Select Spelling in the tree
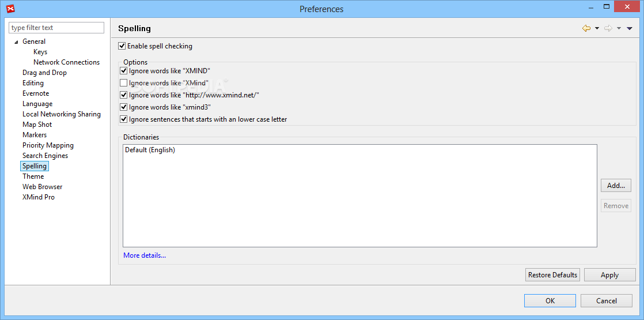 35,165
